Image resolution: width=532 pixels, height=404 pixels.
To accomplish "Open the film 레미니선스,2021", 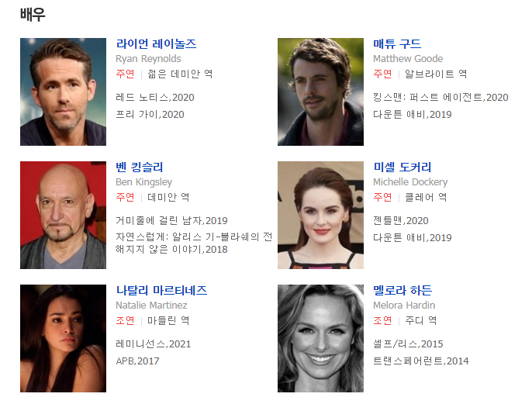I will [154, 344].
